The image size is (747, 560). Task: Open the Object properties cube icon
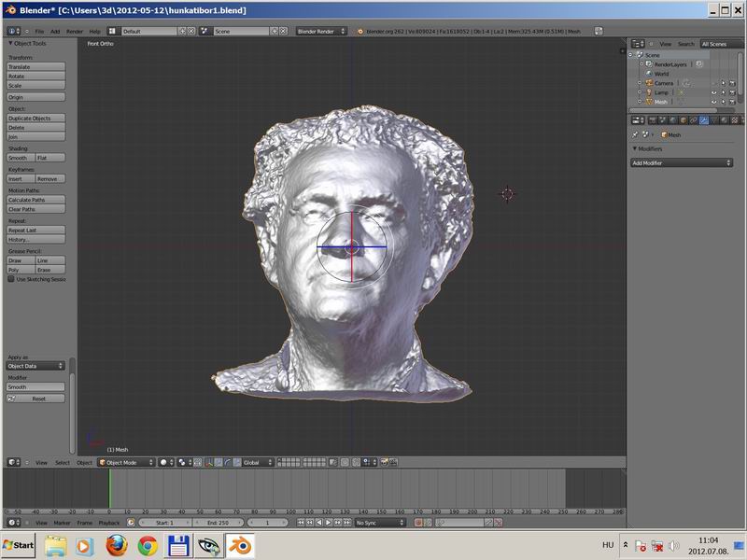point(682,119)
